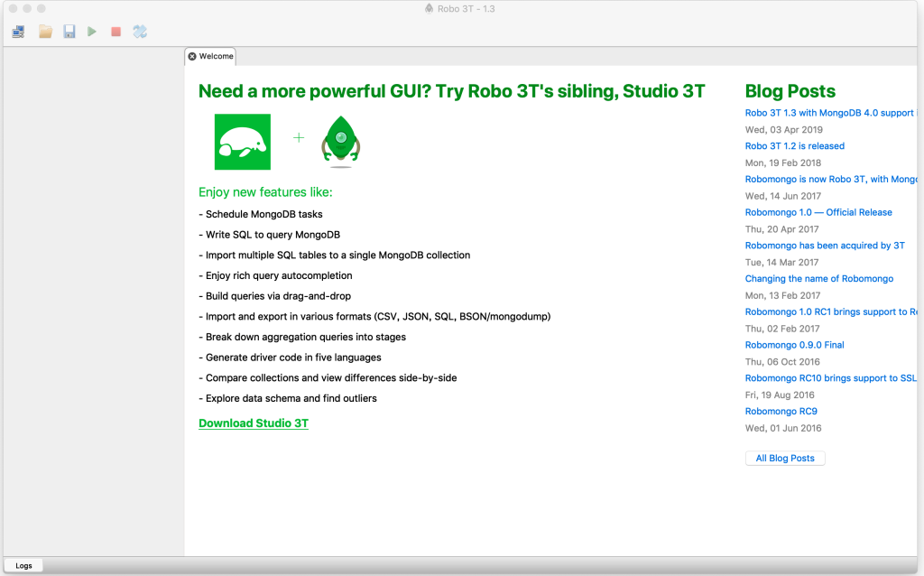Viewport: 924px width, 576px height.
Task: Close the Welcome tab via its X icon
Action: 192,57
